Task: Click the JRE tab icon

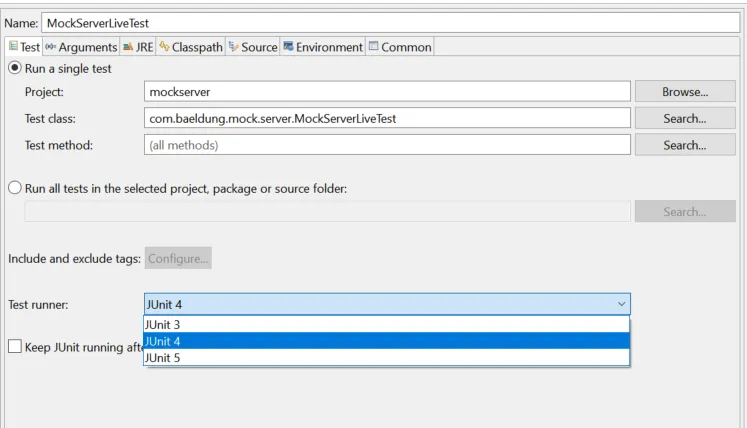Action: tap(128, 47)
